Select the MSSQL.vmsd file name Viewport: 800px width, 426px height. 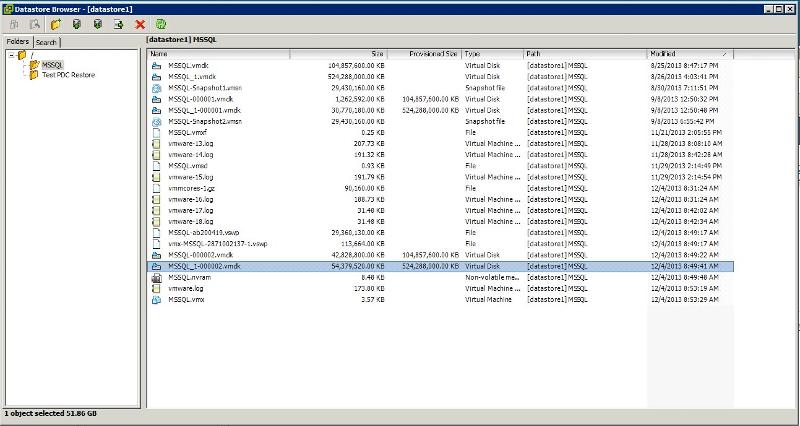tap(188, 166)
